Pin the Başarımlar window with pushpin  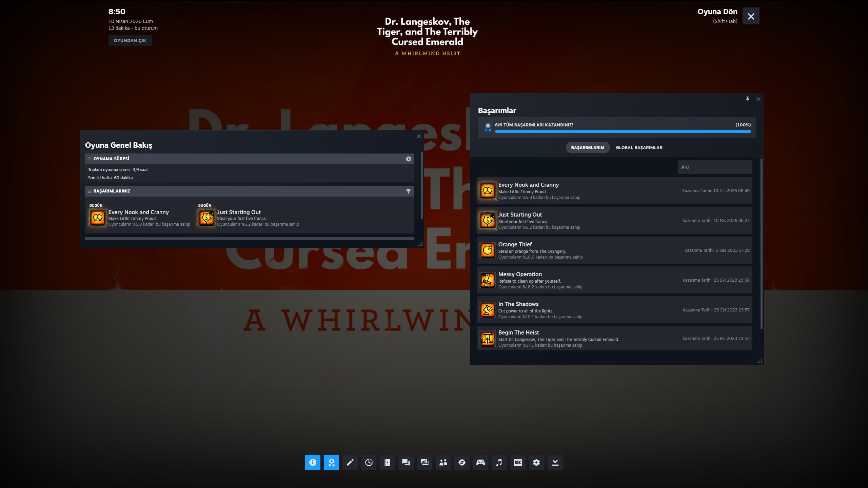click(747, 99)
